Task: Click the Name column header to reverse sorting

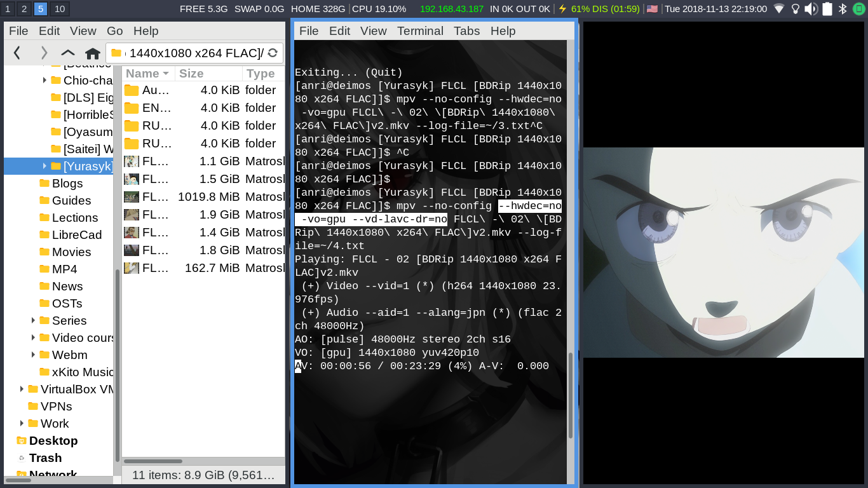Action: click(x=143, y=73)
